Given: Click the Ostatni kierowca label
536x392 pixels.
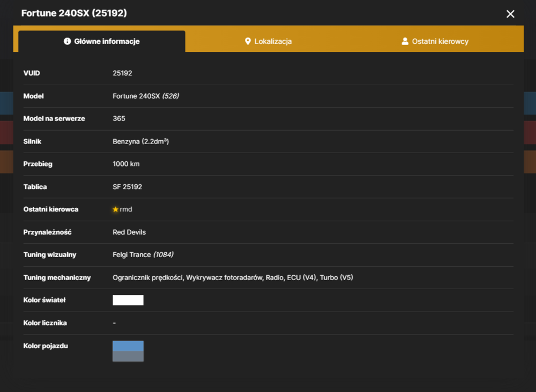Looking at the screenshot, I should click(x=51, y=209).
